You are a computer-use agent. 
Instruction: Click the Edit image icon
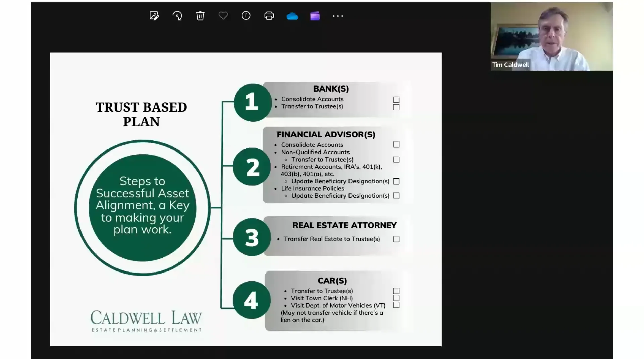coord(154,16)
